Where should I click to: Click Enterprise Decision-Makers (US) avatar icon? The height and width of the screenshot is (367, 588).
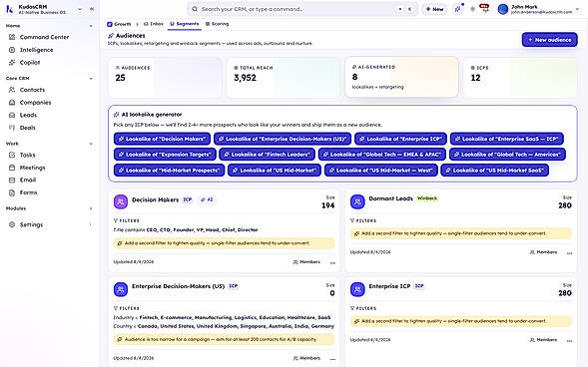click(121, 289)
